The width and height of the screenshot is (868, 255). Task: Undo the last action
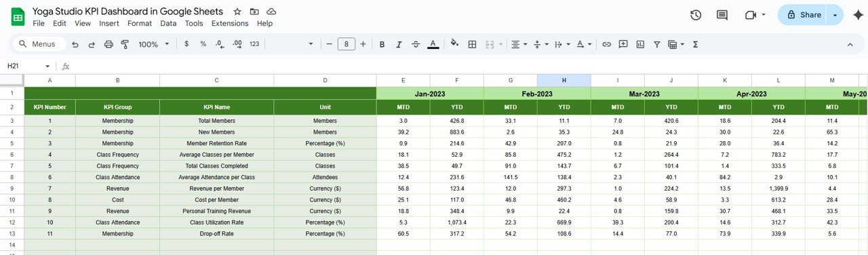click(75, 44)
